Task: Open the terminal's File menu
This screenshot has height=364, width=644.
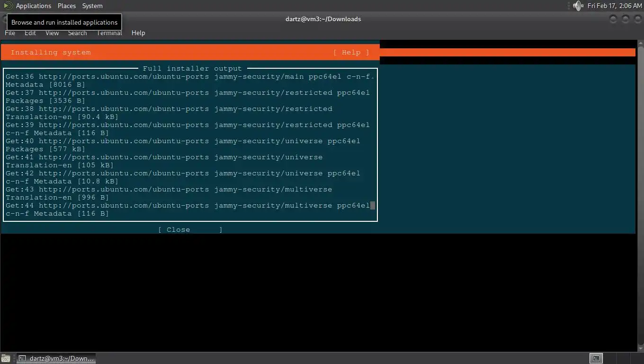Action: (x=10, y=33)
